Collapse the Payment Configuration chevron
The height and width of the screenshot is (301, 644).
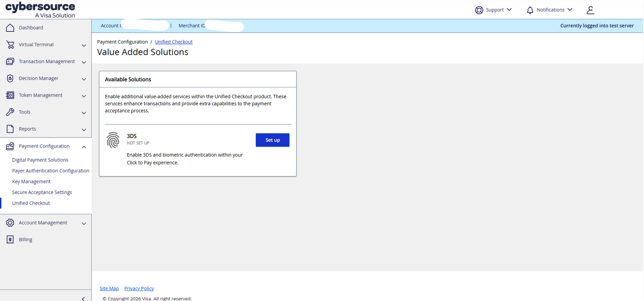click(x=84, y=147)
